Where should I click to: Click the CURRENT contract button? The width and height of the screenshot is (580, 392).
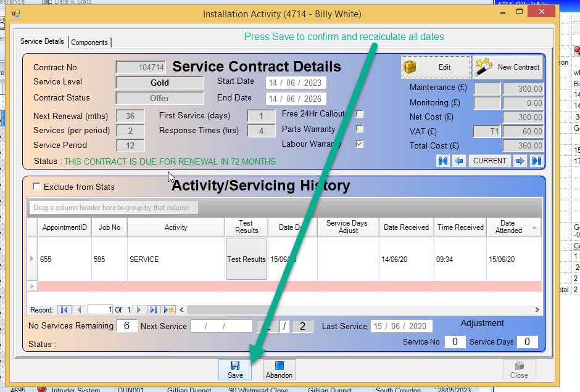tap(490, 161)
